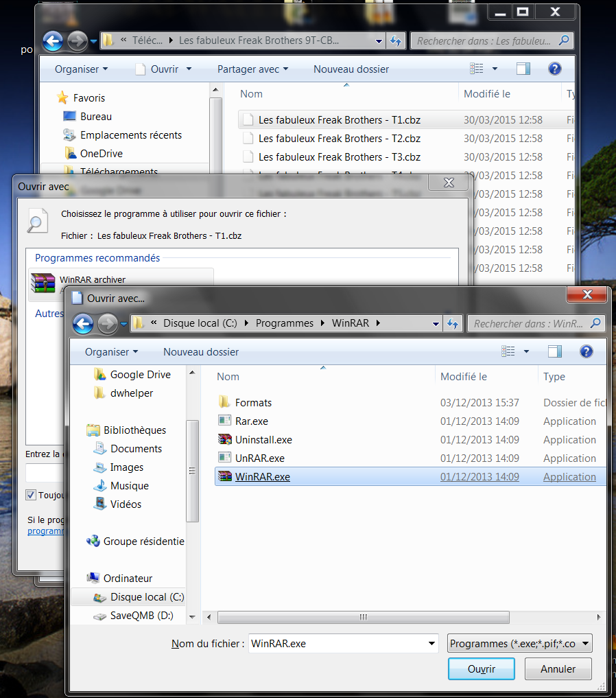Select Les fabuleux Freak Brothers - T3.cbz
Image resolution: width=616 pixels, height=698 pixels.
click(340, 157)
